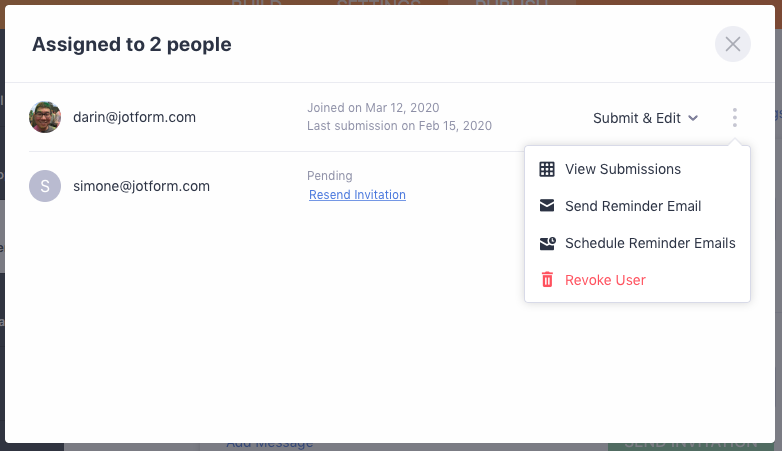Click the gray "S" avatar for simone

(x=45, y=186)
